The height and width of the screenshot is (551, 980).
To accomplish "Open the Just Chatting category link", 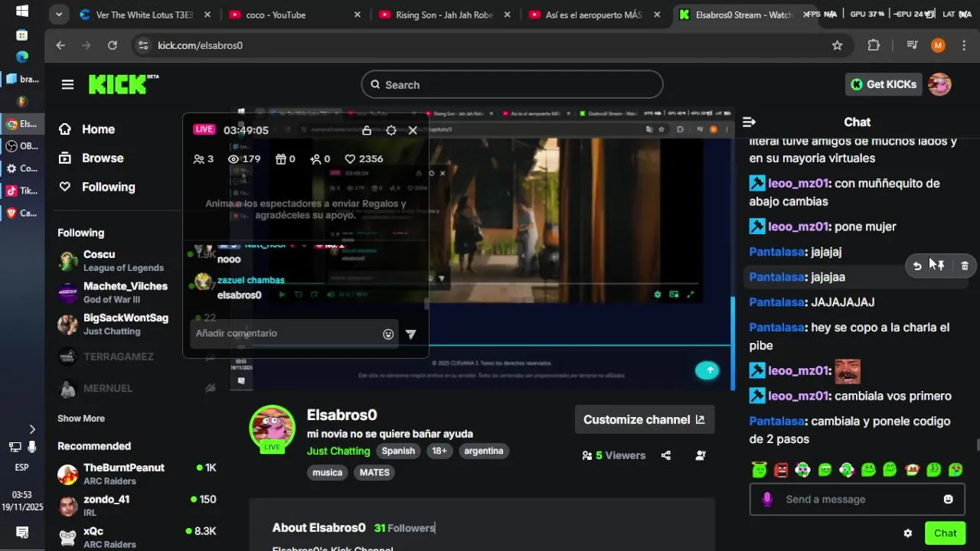I will tap(338, 451).
